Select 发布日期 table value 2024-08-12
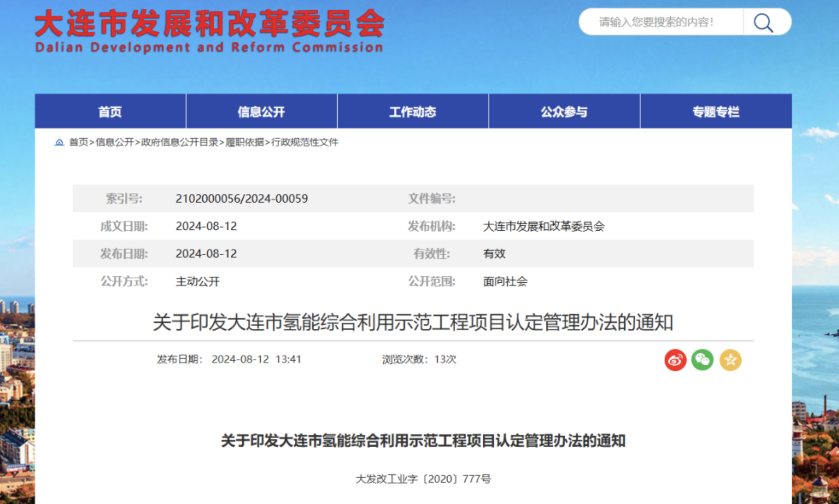 pos(206,254)
